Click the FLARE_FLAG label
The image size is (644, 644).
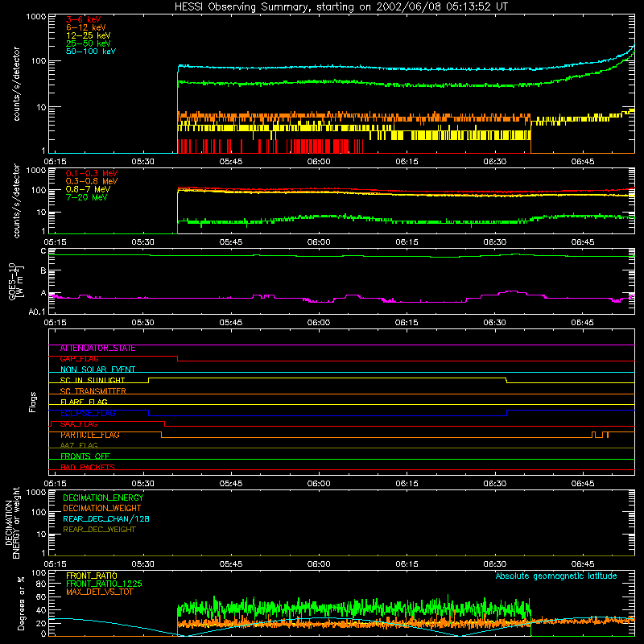[x=84, y=402]
